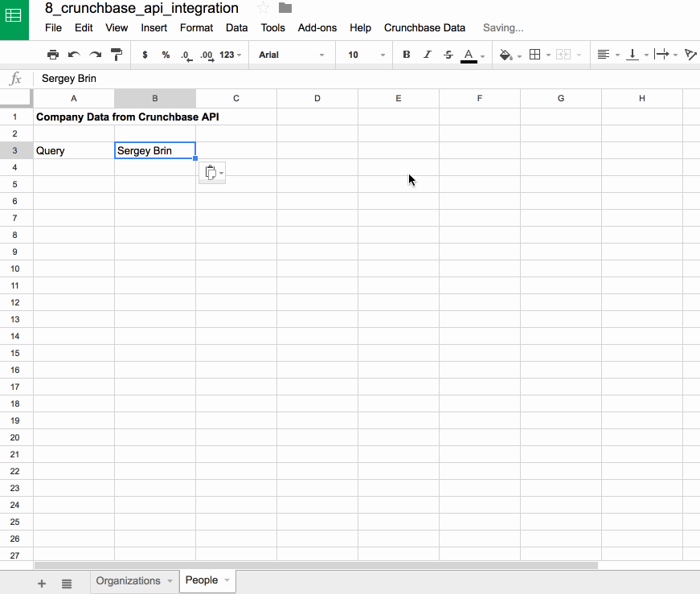Viewport: 700px width, 594px height.
Task: Print the spreadsheet
Action: [53, 55]
